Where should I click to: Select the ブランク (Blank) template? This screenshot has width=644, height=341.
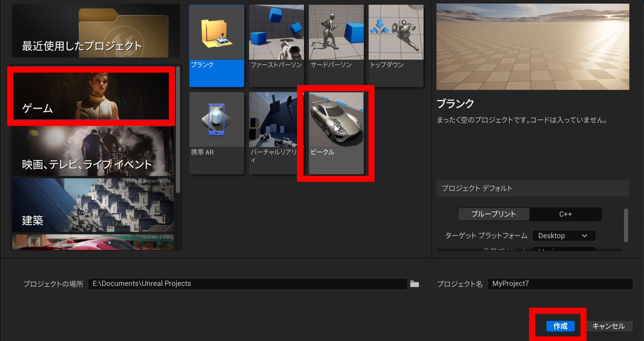click(x=217, y=46)
